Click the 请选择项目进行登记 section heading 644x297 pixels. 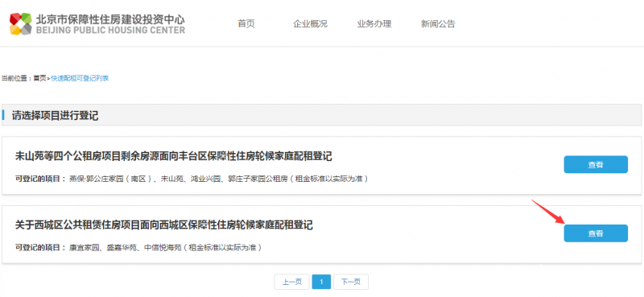coord(55,115)
